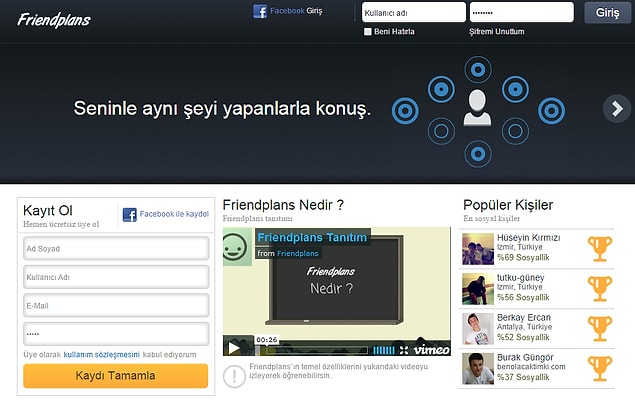Click the %37 Sosyallik text
The height and width of the screenshot is (401, 635).
point(523,378)
